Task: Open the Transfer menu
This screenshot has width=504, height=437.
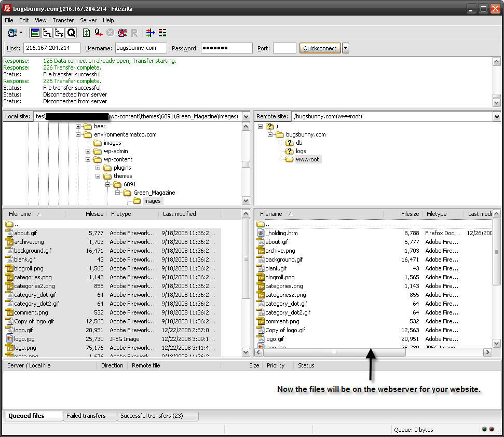Action: coord(63,20)
